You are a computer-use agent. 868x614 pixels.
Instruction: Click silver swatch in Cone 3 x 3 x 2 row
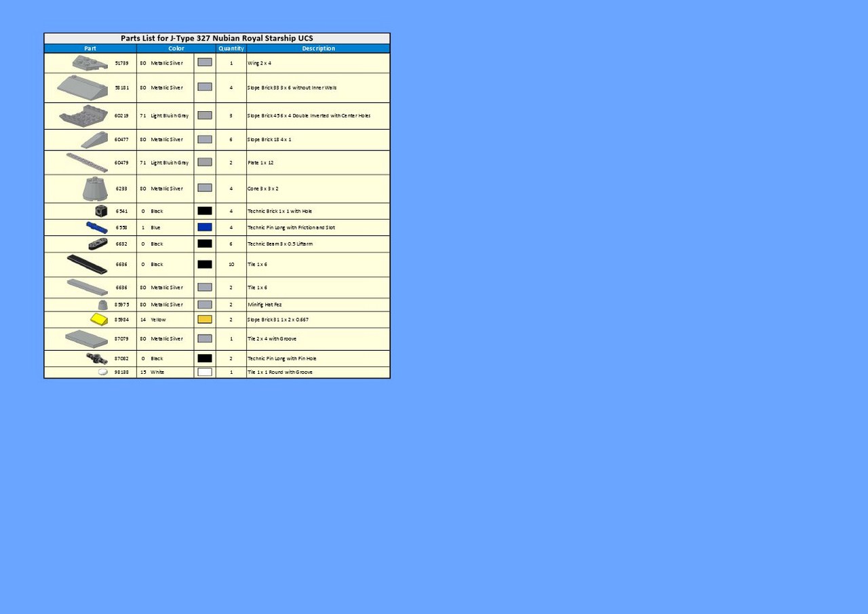pyautogui.click(x=205, y=188)
